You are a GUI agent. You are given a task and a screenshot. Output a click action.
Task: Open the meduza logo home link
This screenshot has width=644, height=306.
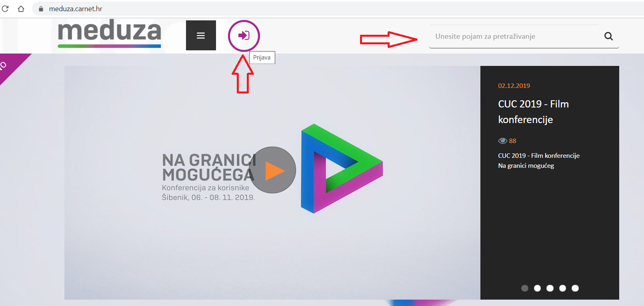[x=109, y=34]
